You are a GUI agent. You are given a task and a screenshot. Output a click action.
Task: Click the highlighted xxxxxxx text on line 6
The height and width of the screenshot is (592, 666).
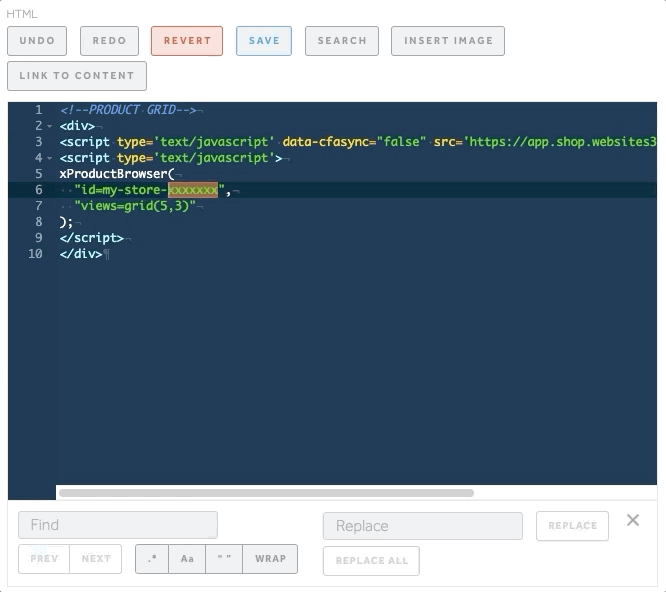pyautogui.click(x=193, y=190)
